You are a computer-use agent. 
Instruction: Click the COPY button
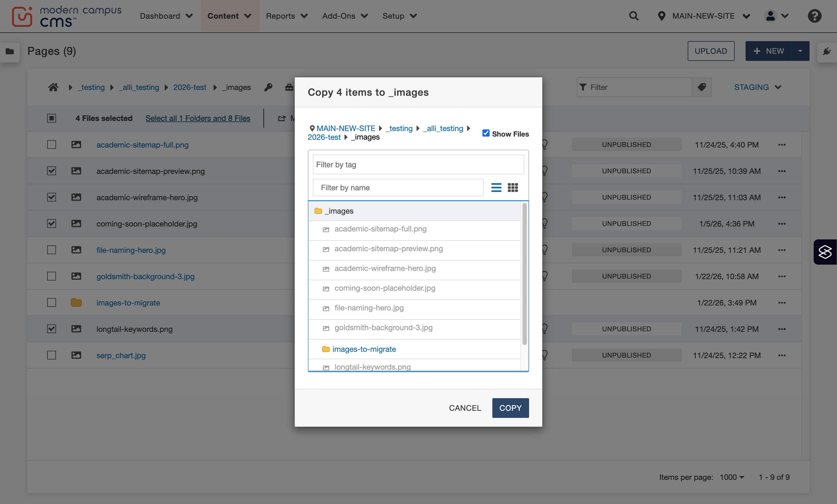(510, 408)
